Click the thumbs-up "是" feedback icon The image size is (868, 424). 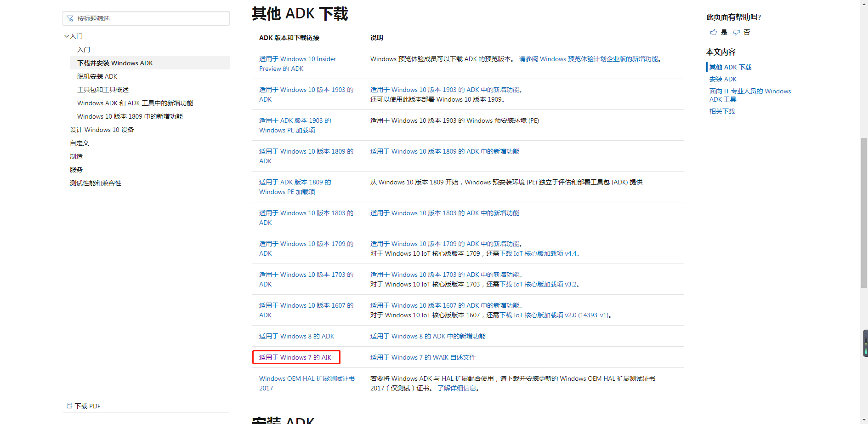click(713, 32)
